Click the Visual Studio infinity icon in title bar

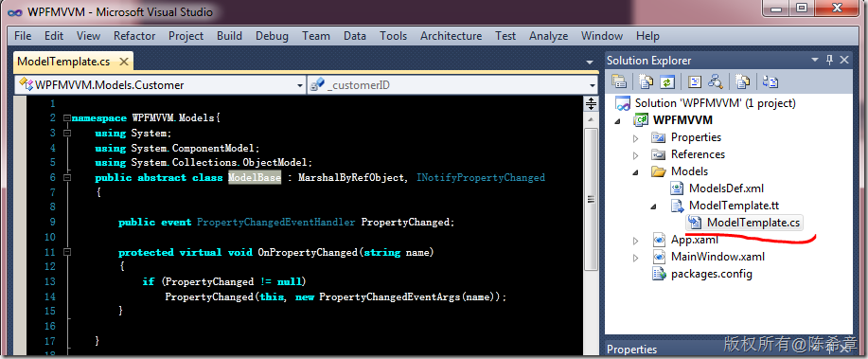15,11
